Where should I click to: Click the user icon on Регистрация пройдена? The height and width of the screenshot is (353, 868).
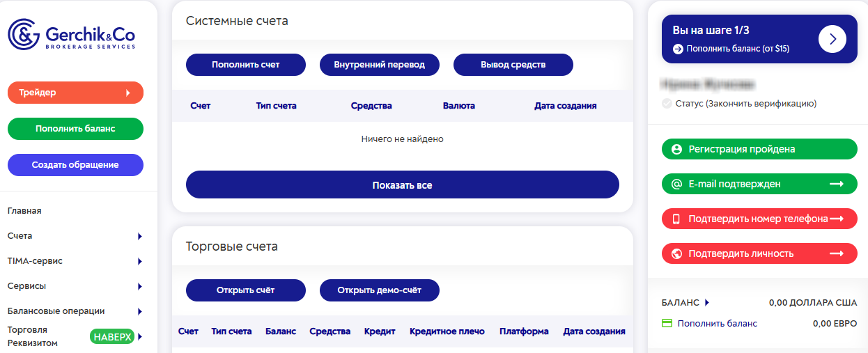676,149
